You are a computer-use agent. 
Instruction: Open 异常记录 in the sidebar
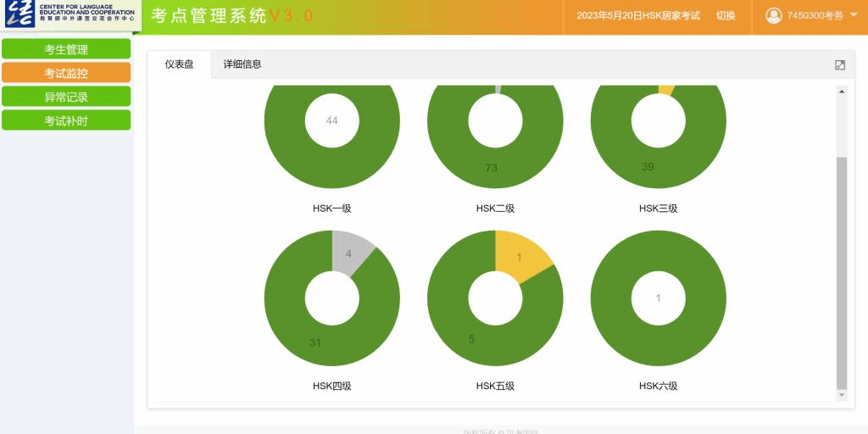(66, 97)
